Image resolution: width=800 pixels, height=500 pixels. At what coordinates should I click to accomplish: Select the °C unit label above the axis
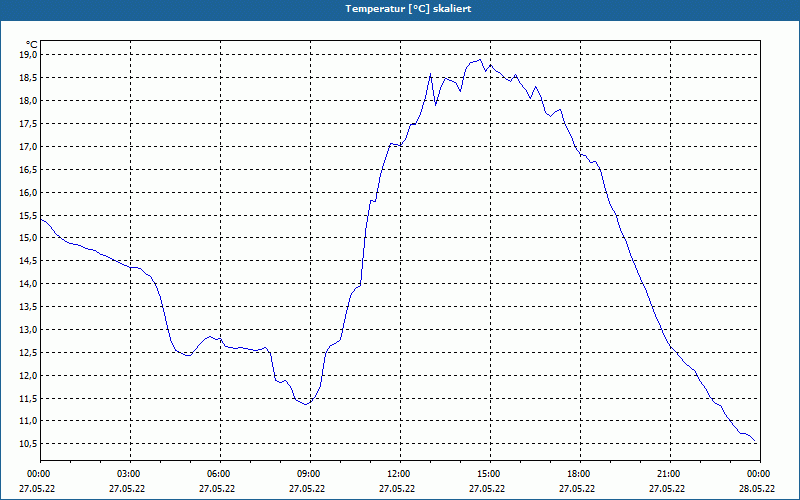coord(32,45)
